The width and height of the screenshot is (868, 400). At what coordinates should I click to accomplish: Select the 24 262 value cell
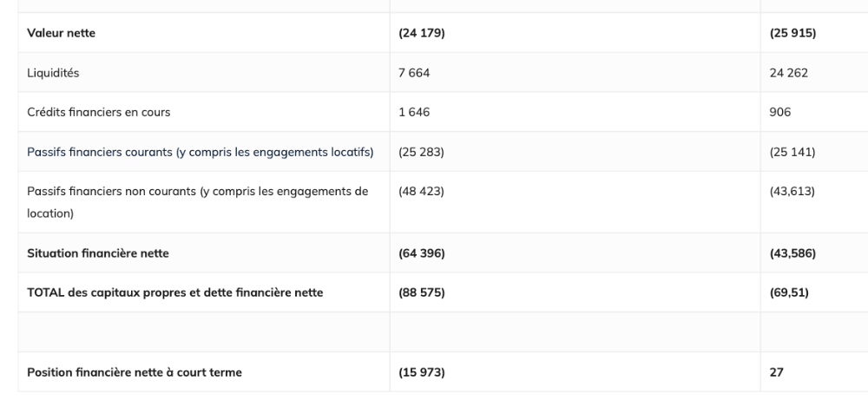788,74
